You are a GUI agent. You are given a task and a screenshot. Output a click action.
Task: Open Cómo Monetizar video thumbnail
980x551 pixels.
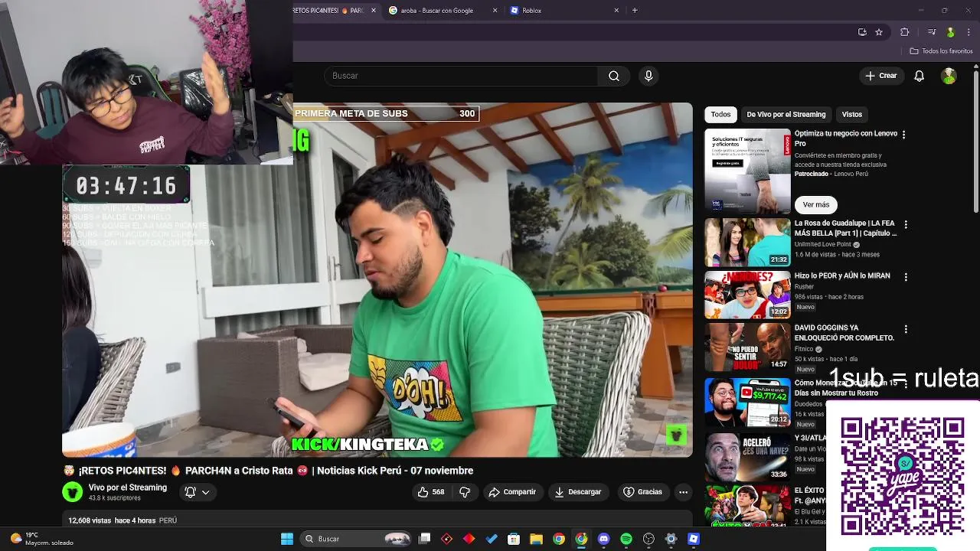coord(747,402)
